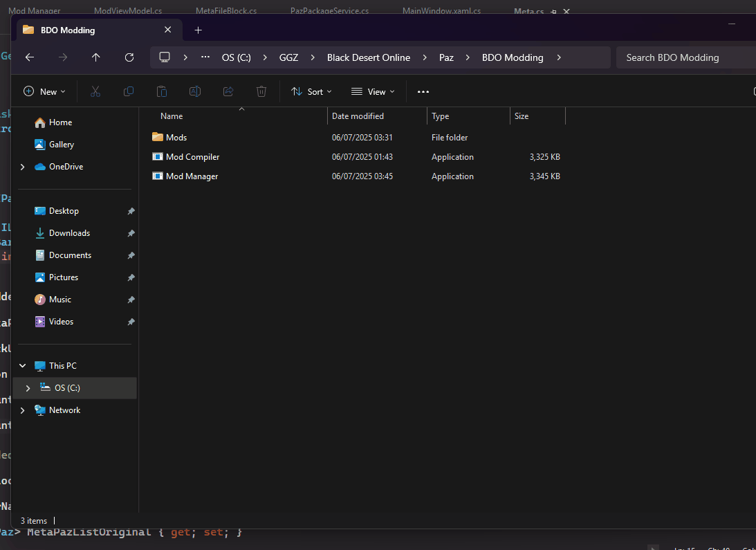The height and width of the screenshot is (550, 756).
Task: Collapse the This PC tree node
Action: point(23,366)
